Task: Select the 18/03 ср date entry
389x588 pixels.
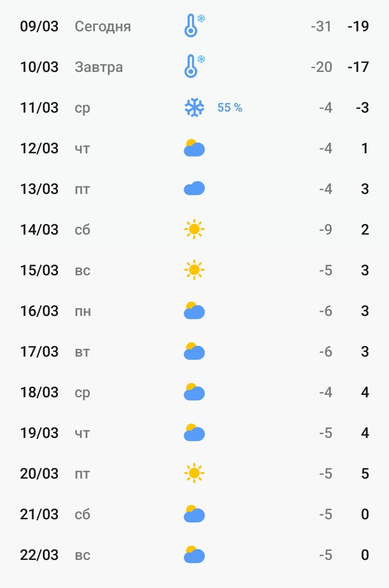Action: 55,392
